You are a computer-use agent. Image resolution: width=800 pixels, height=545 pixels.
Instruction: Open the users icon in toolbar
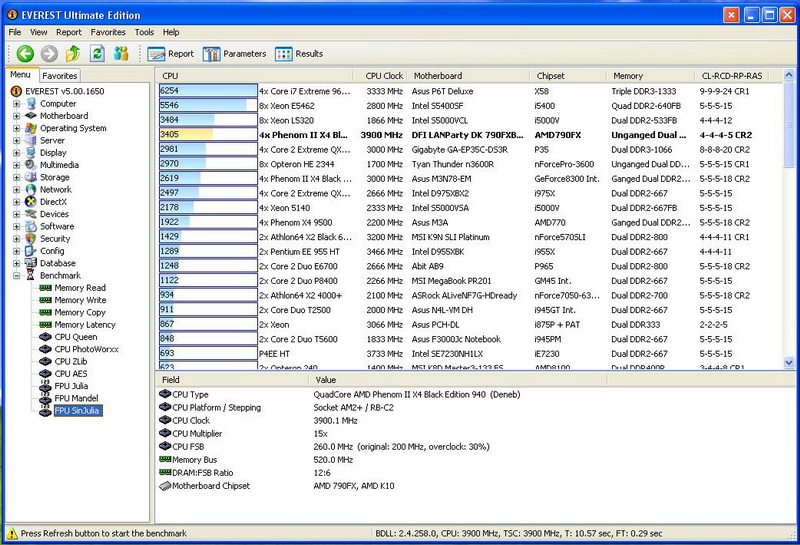121,54
